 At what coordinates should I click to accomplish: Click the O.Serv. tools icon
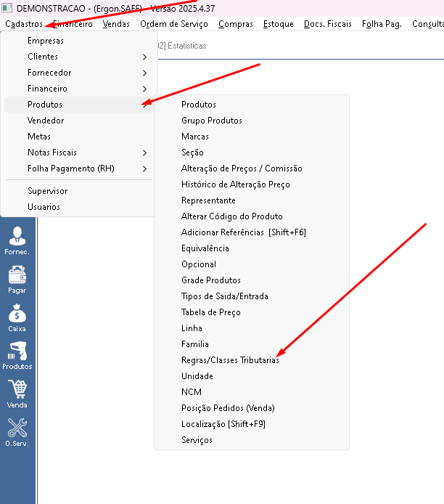coord(17,433)
